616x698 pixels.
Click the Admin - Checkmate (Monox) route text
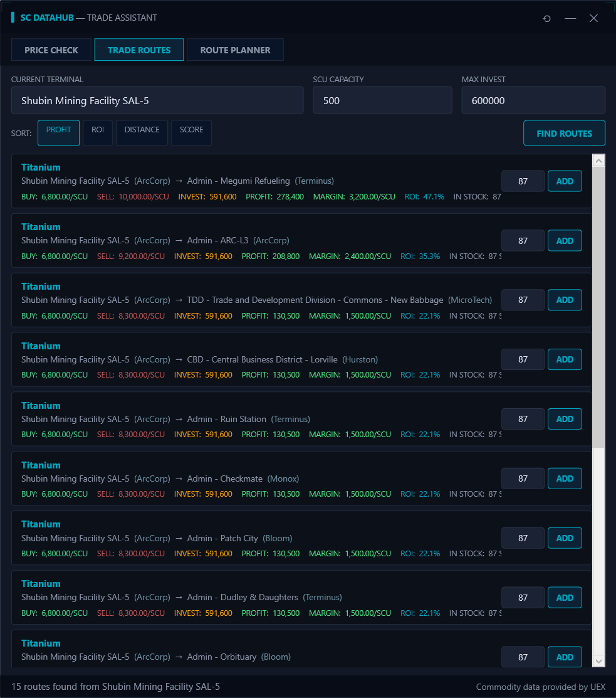coord(243,479)
